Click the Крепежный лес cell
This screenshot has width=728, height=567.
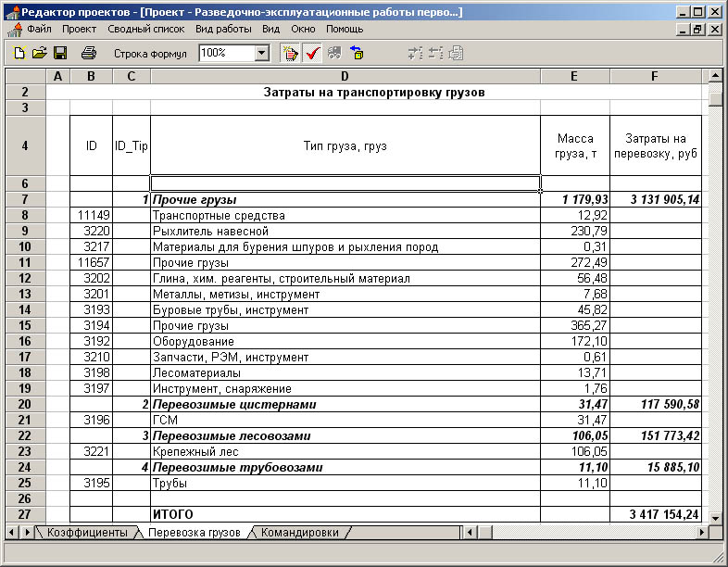[345, 451]
